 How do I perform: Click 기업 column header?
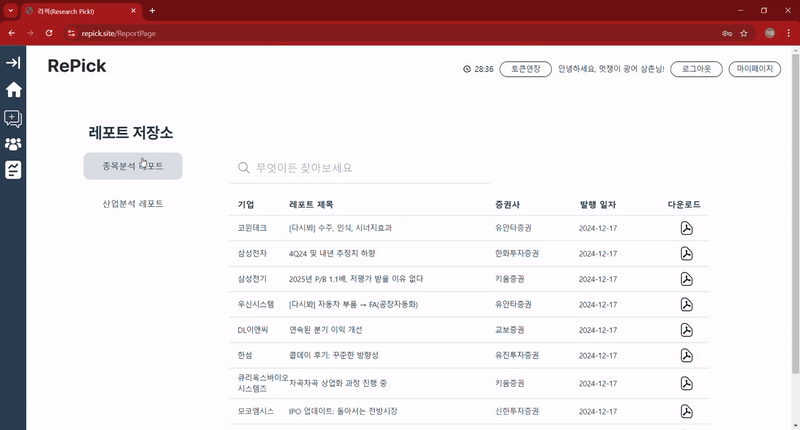[246, 205]
